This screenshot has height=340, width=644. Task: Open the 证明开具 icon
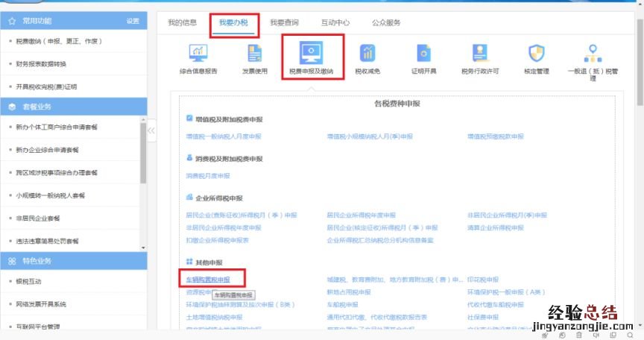(x=424, y=54)
